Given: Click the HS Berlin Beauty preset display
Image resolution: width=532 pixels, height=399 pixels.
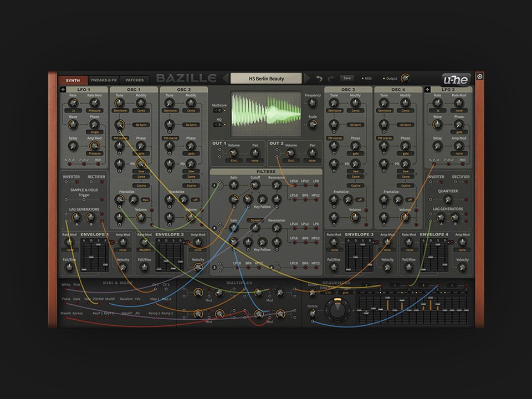Looking at the screenshot, I should [x=267, y=78].
